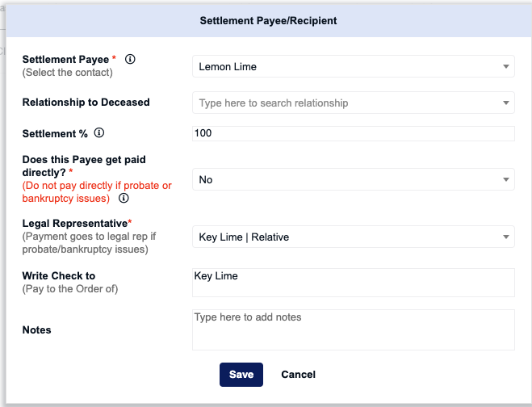Click the Relationship to Deceased label
Image resolution: width=532 pixels, height=407 pixels.
[86, 103]
